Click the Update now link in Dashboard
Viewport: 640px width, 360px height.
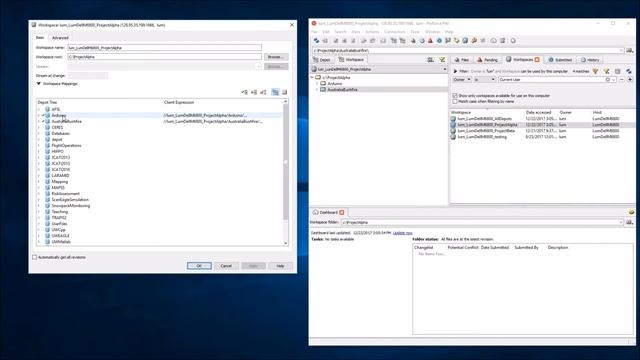[x=402, y=233]
